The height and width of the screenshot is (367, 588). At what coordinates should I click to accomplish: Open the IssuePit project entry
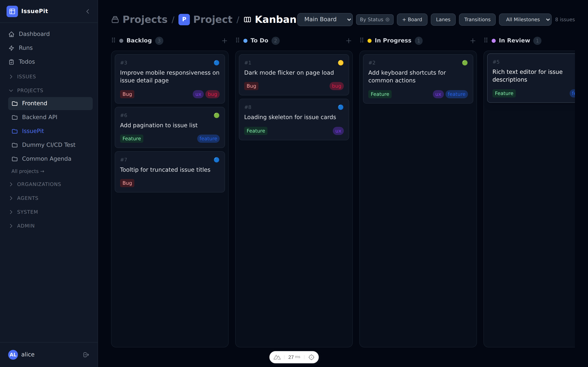(33, 131)
